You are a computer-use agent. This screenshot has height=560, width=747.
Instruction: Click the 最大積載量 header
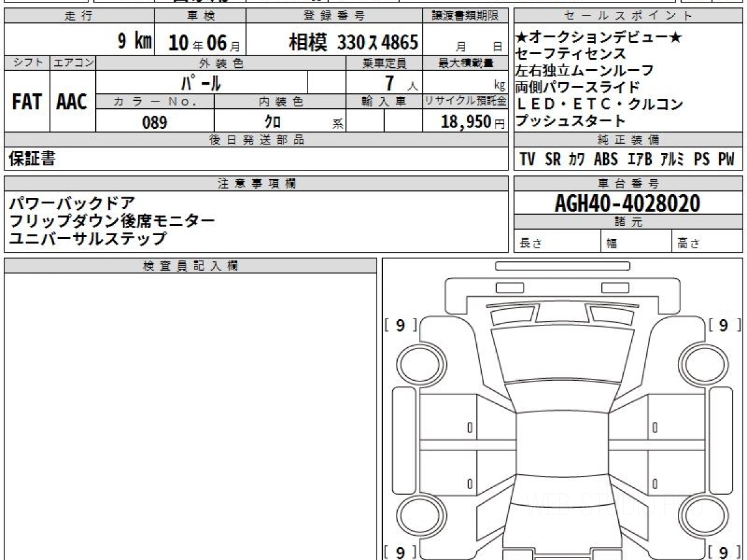coord(466,63)
